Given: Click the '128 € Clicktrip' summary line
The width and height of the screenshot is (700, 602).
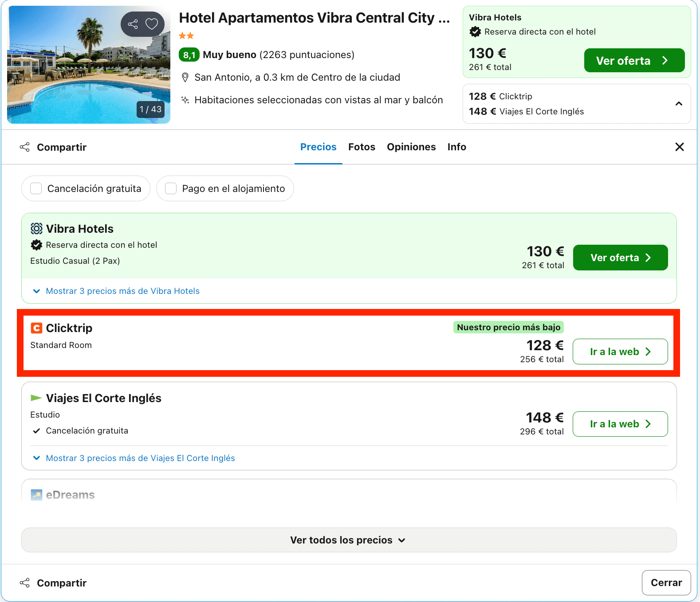Looking at the screenshot, I should [500, 97].
